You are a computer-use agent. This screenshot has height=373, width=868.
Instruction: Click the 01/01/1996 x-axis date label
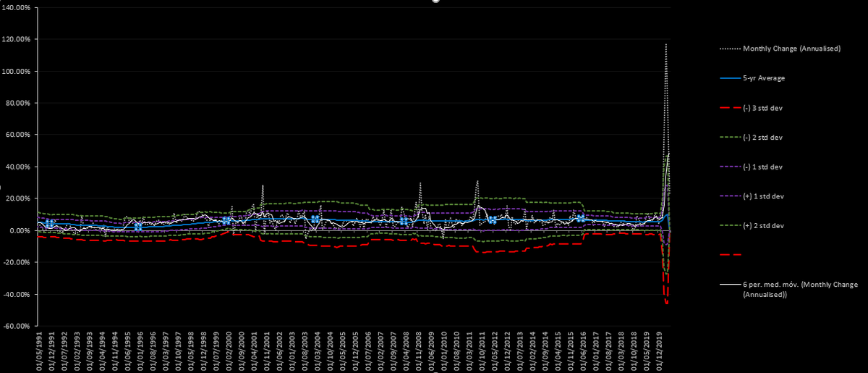click(x=141, y=351)
